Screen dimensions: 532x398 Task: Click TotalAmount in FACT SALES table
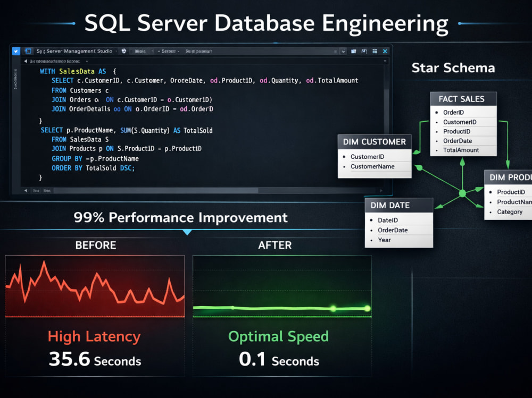click(461, 150)
